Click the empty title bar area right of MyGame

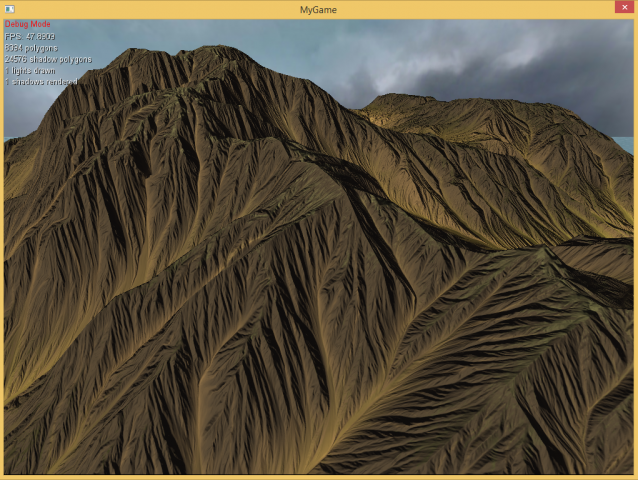click(x=470, y=9)
